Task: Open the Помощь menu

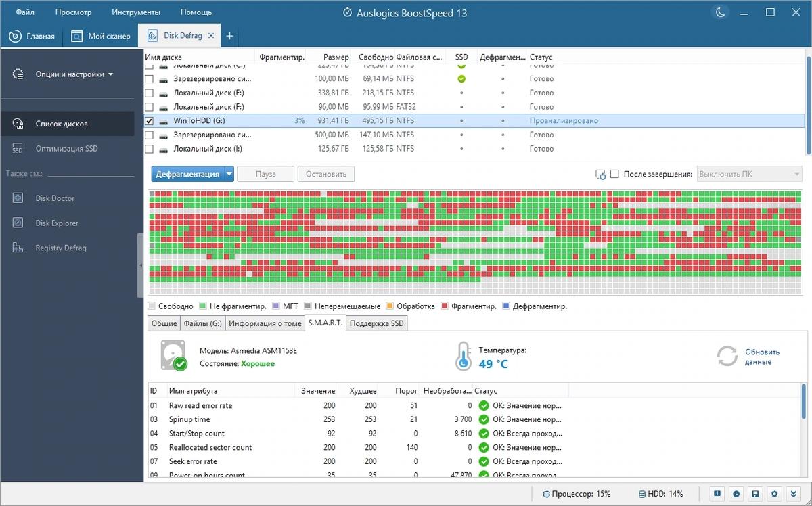Action: pyautogui.click(x=196, y=12)
